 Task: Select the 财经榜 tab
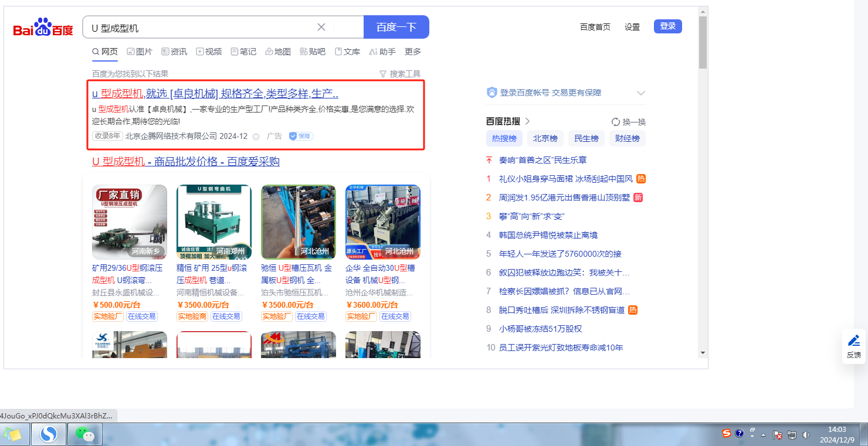(x=628, y=139)
